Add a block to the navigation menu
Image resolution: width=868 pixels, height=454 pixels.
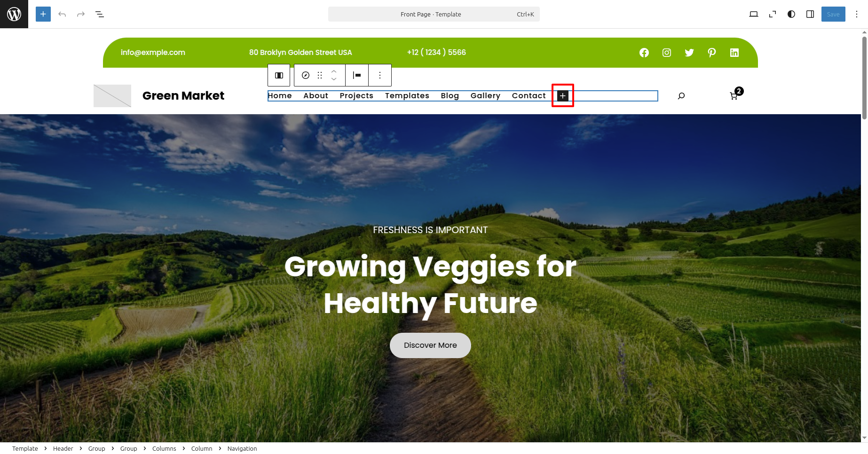563,96
